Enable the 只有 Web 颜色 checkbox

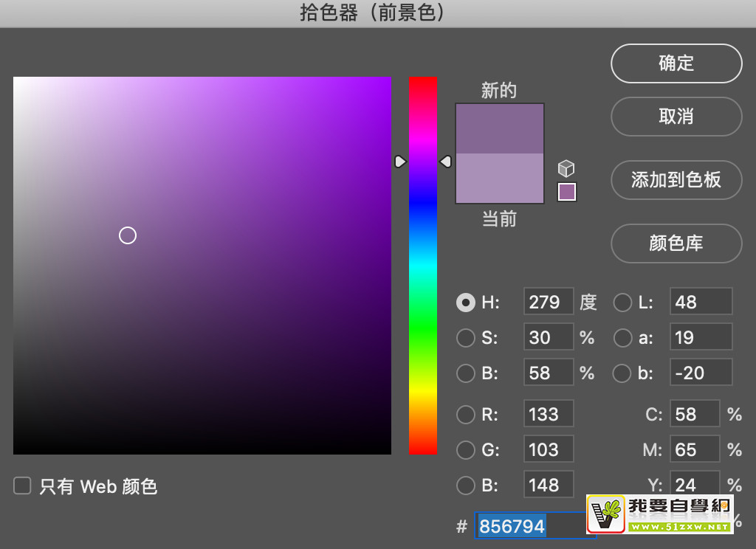click(x=23, y=486)
